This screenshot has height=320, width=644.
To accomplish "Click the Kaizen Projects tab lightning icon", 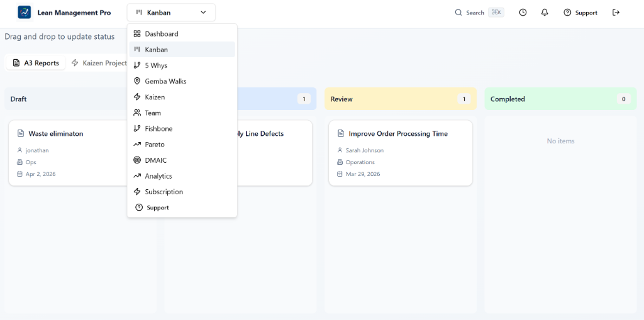I will [75, 63].
